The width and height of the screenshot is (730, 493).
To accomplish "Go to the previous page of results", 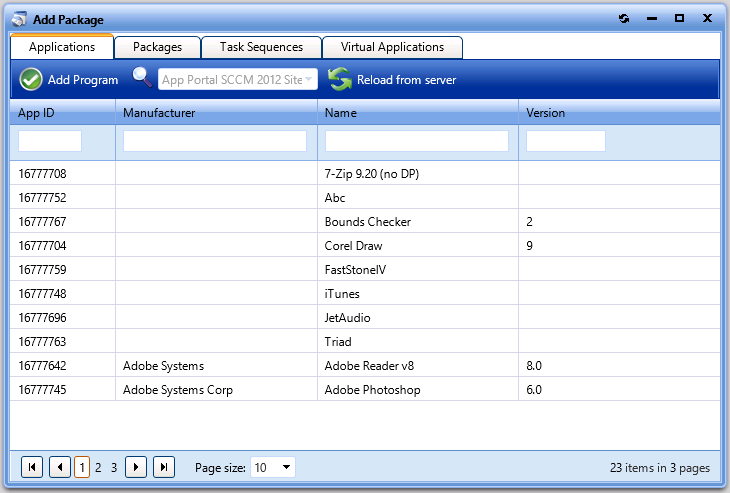I will pyautogui.click(x=60, y=467).
